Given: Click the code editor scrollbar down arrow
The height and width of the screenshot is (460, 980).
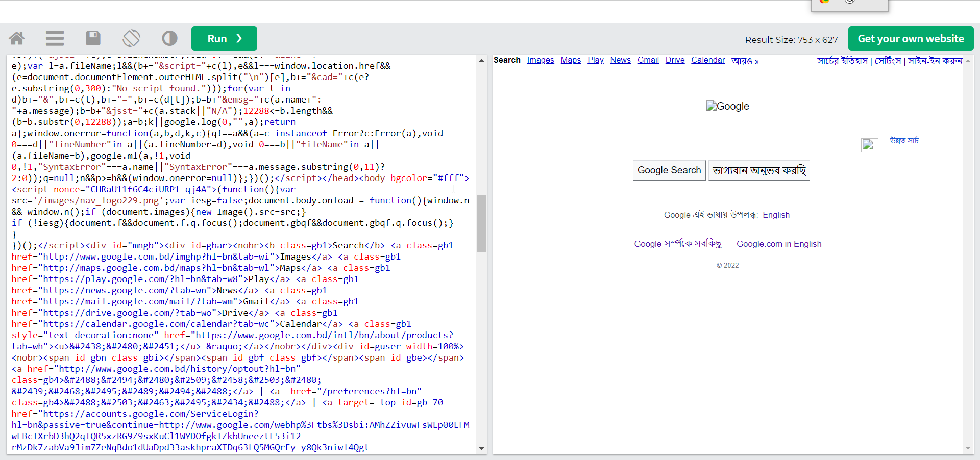Looking at the screenshot, I should [481, 449].
